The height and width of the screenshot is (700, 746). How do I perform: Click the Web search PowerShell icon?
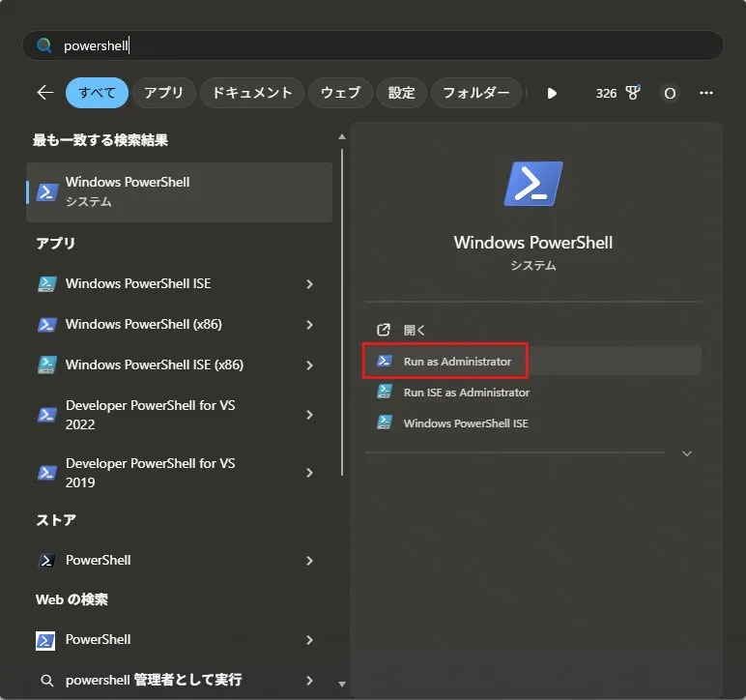click(x=45, y=640)
